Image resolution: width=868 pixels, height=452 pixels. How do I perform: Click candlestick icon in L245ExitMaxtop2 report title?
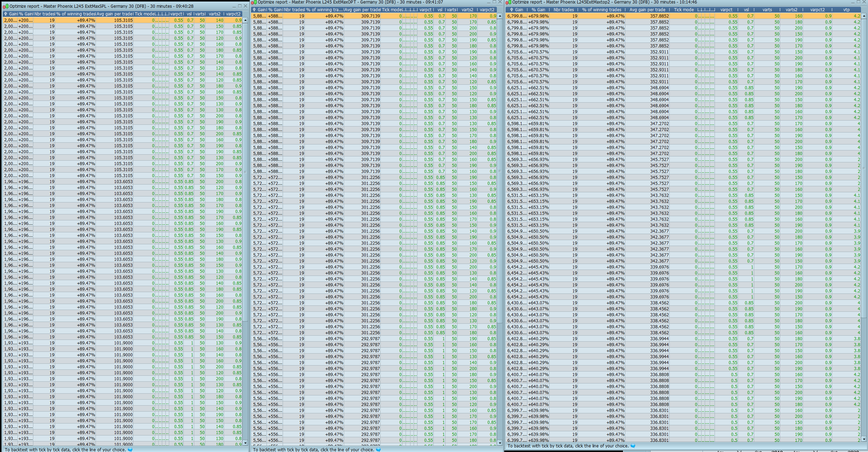[508, 2]
